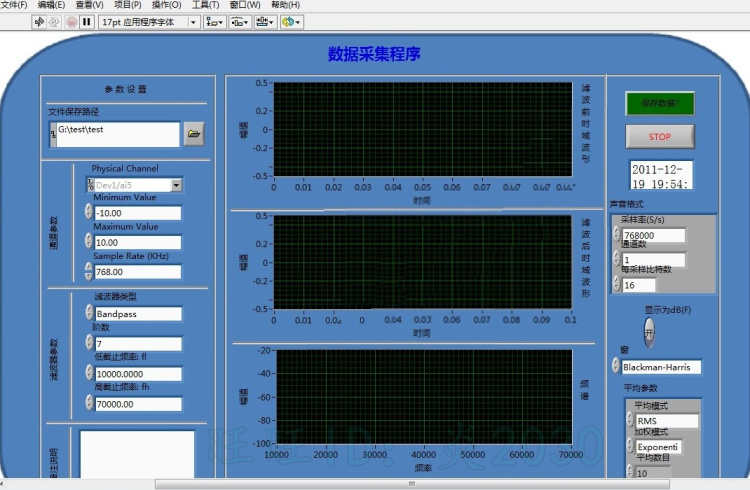
Task: Open the 编辑(E) menu
Action: pyautogui.click(x=51, y=5)
